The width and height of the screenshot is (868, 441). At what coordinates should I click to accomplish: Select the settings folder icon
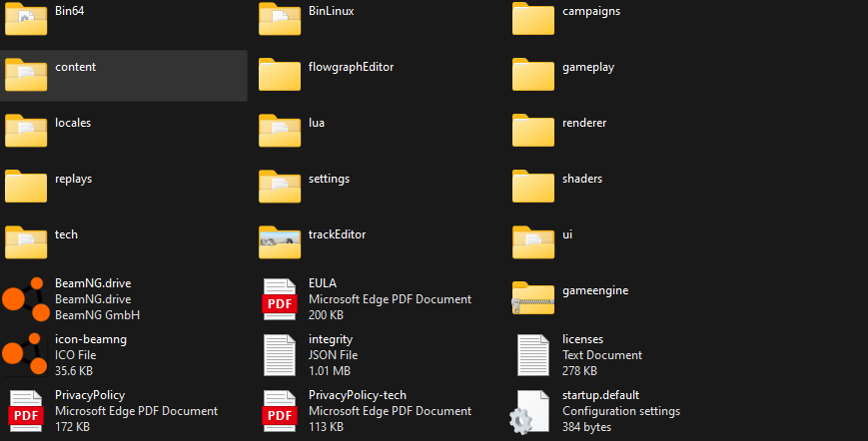click(280, 187)
